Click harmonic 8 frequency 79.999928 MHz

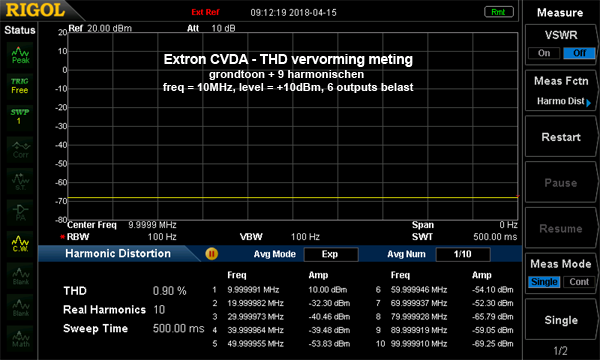coord(419,316)
